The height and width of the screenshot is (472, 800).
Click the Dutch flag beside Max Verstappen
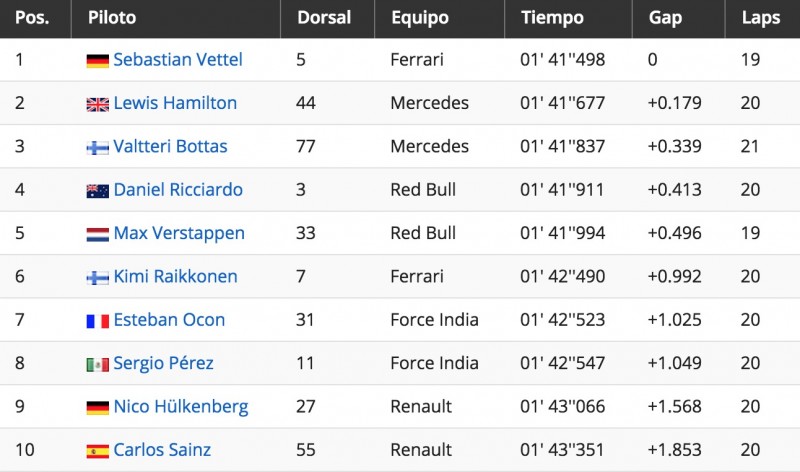97,235
